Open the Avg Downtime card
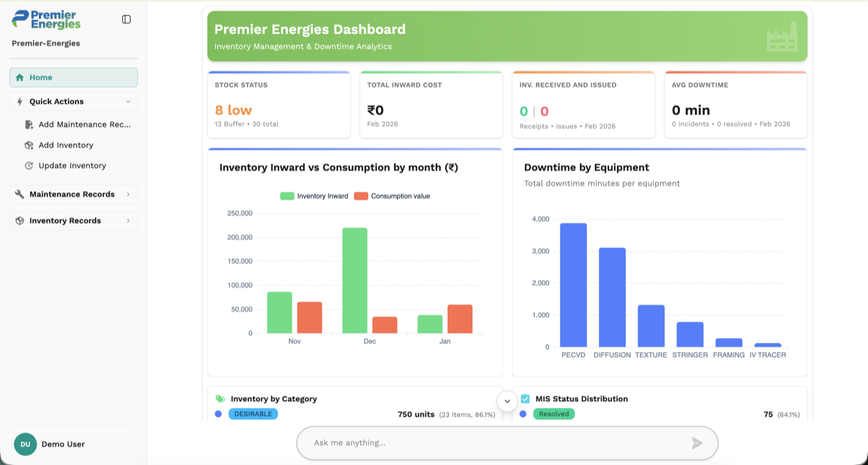Screen dimensions: 868x465 click(x=736, y=105)
